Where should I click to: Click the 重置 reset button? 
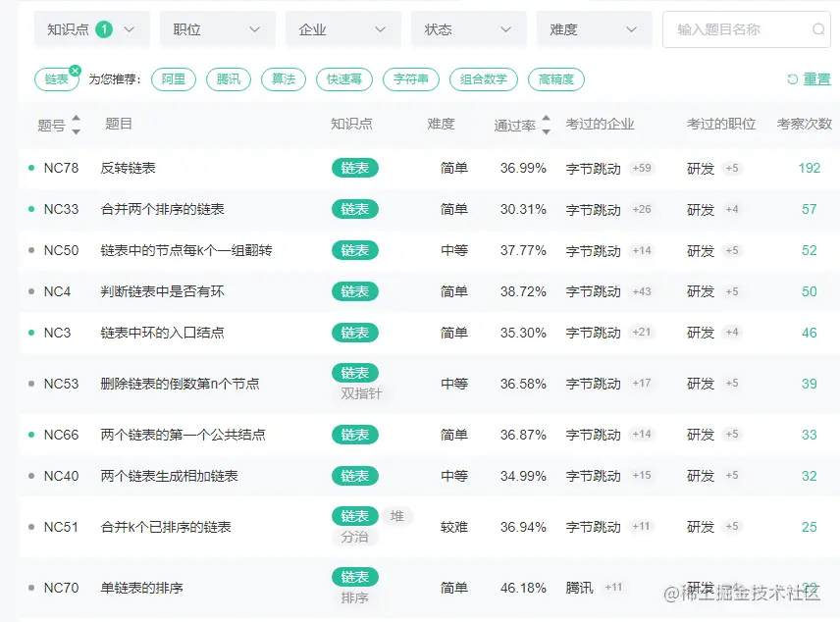(809, 79)
